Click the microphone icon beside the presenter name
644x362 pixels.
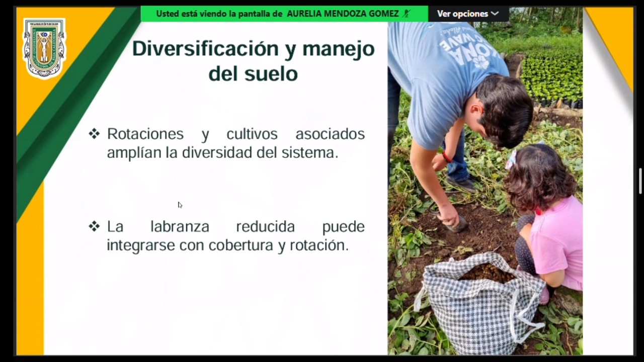[x=407, y=14]
